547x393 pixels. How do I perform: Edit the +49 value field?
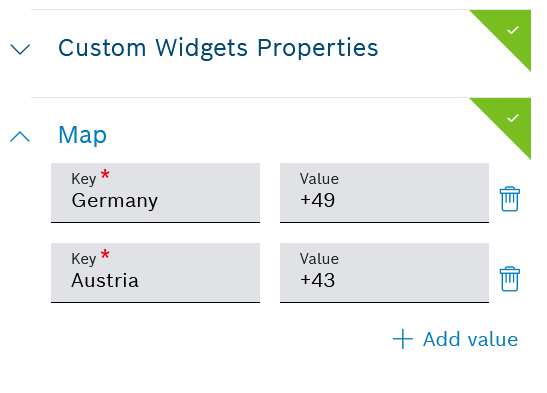pos(384,192)
